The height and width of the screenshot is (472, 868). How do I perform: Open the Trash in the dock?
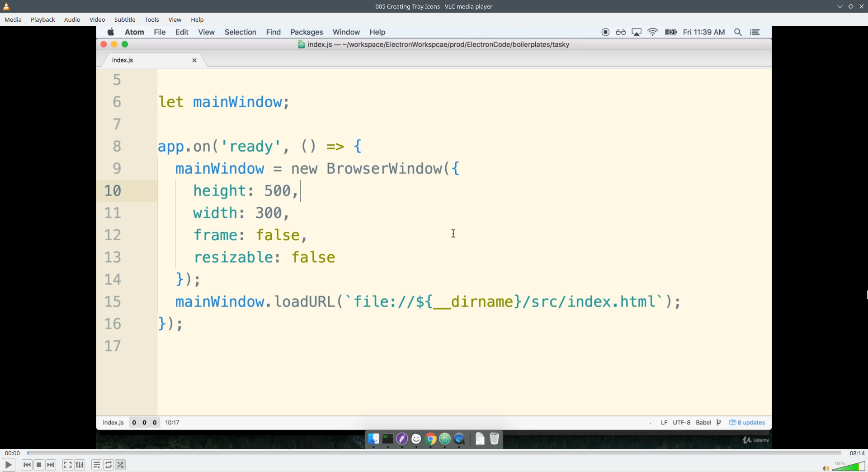click(495, 439)
